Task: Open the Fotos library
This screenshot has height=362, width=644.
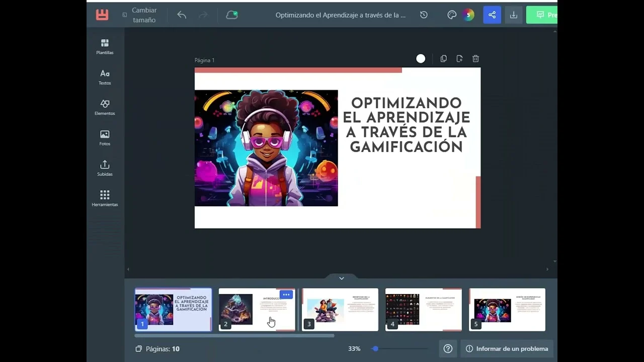Action: point(105,138)
